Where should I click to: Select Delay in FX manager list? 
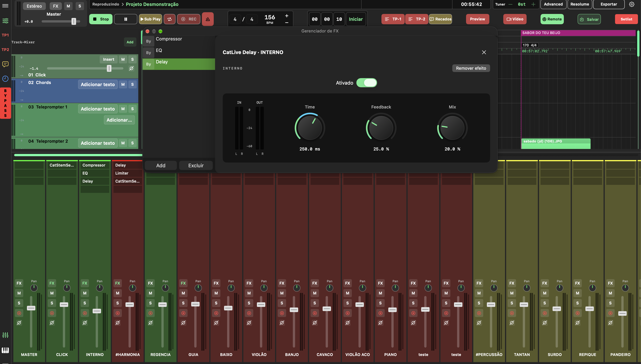(179, 64)
